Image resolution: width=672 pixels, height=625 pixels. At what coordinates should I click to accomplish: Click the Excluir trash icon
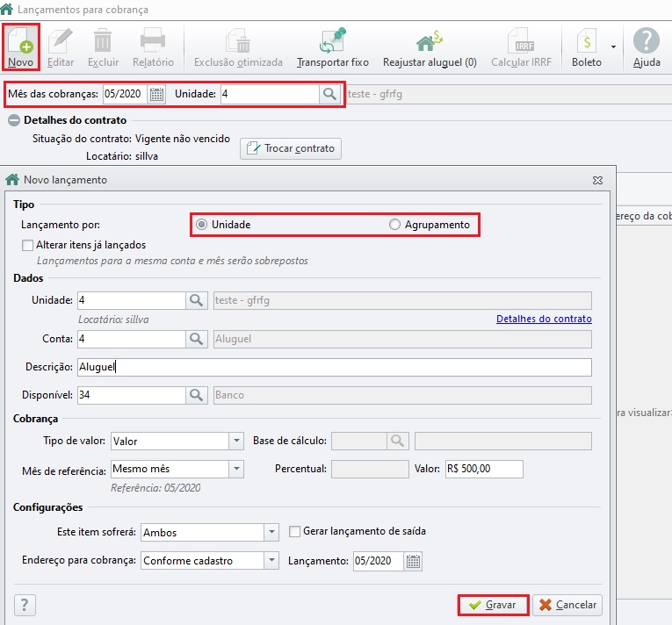(103, 41)
